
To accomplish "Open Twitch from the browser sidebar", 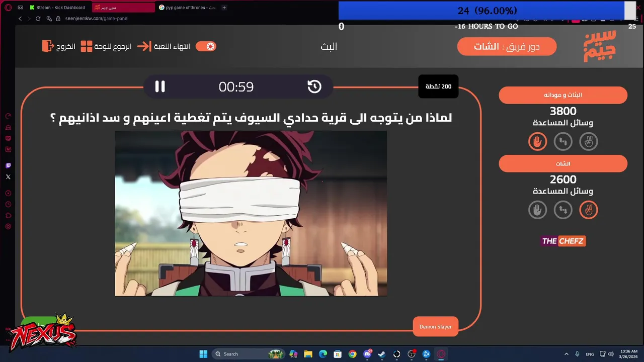I will tap(8, 165).
